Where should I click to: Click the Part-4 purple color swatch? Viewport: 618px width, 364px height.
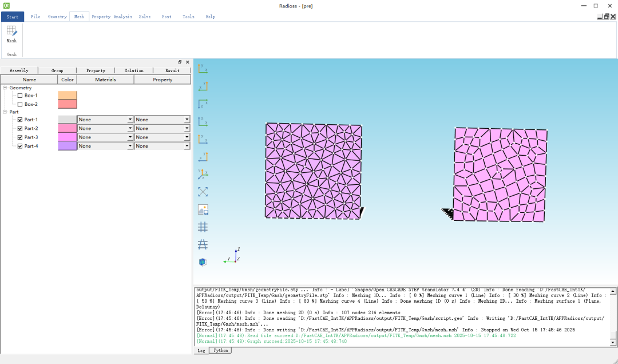pos(68,146)
